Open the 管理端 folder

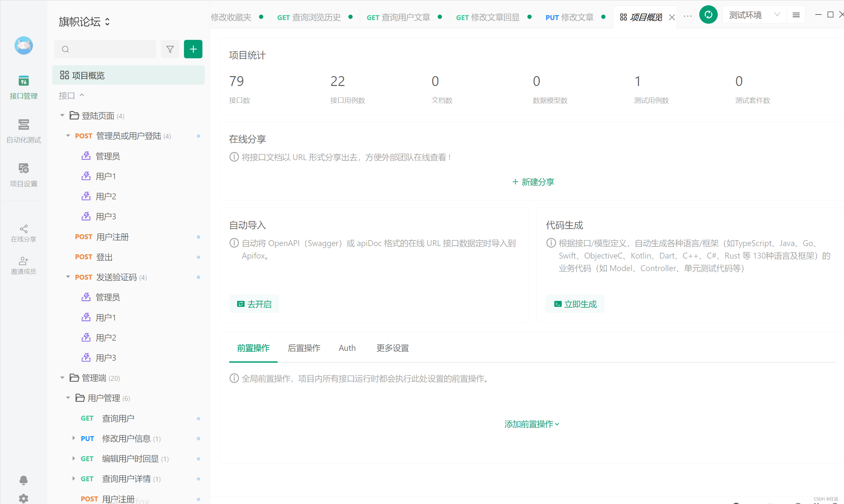(95, 378)
